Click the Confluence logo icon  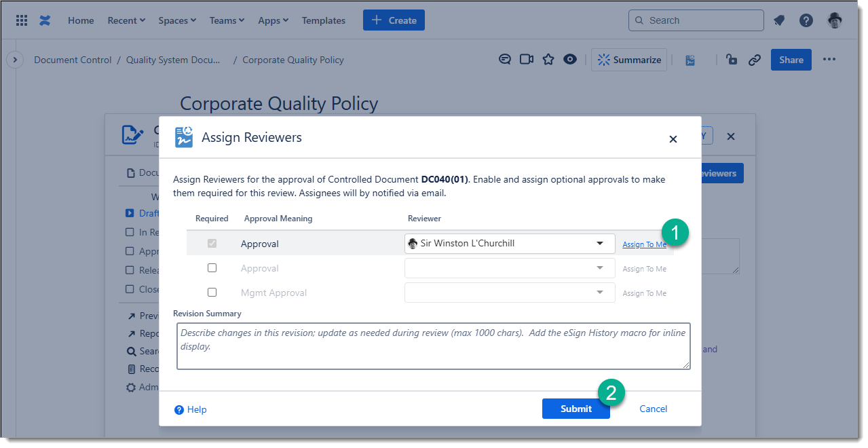45,20
